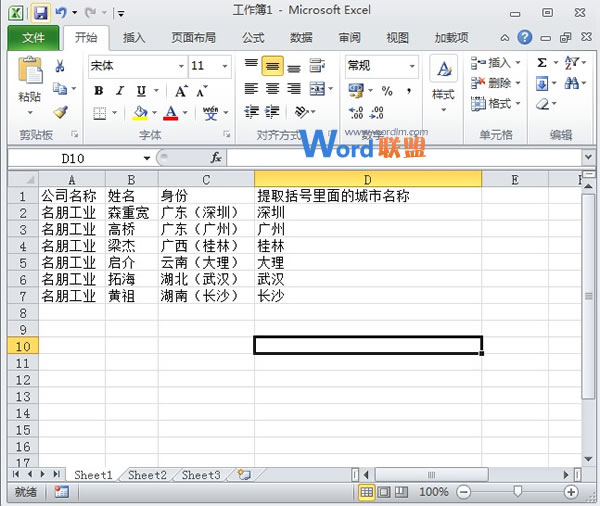Click the Paste clipboard icon
The width and height of the screenshot is (600, 506).
pos(30,80)
